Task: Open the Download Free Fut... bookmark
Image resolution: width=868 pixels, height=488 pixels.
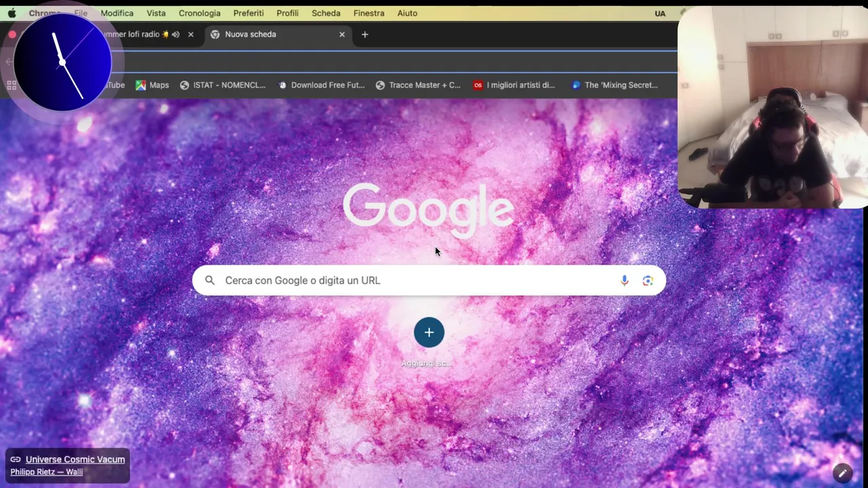Action: click(x=321, y=85)
